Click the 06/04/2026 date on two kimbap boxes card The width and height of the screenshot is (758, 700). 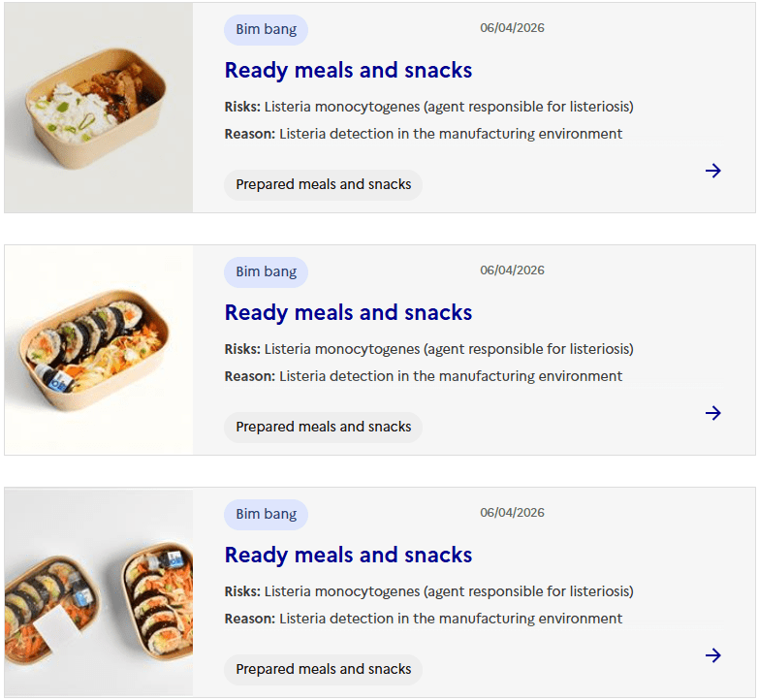click(x=512, y=513)
